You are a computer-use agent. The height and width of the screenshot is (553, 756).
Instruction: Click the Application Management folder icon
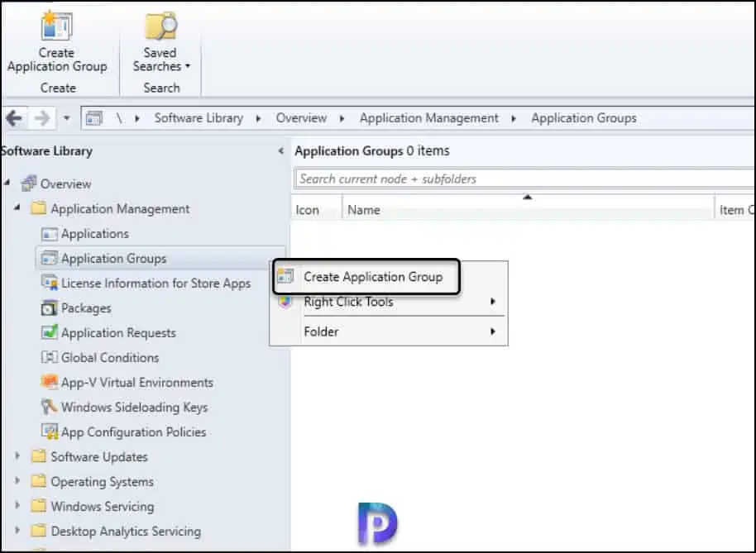39,208
